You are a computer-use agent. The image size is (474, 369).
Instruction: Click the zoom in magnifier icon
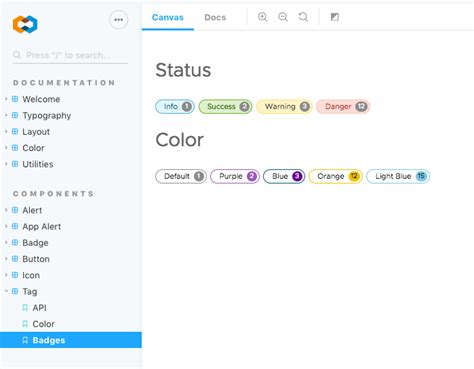point(263,17)
